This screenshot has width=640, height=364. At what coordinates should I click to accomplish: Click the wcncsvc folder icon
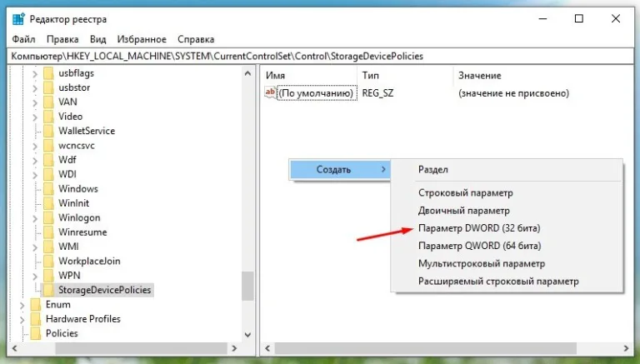pyautogui.click(x=48, y=146)
